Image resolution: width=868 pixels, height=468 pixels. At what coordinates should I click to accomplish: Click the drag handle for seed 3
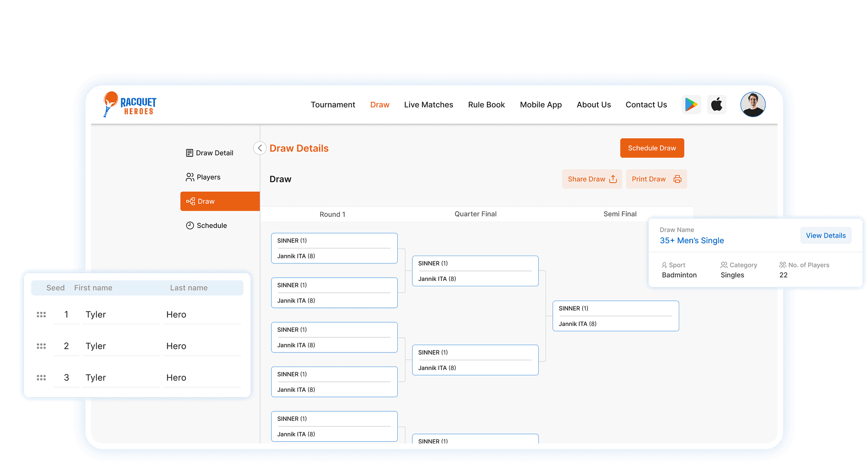click(41, 378)
